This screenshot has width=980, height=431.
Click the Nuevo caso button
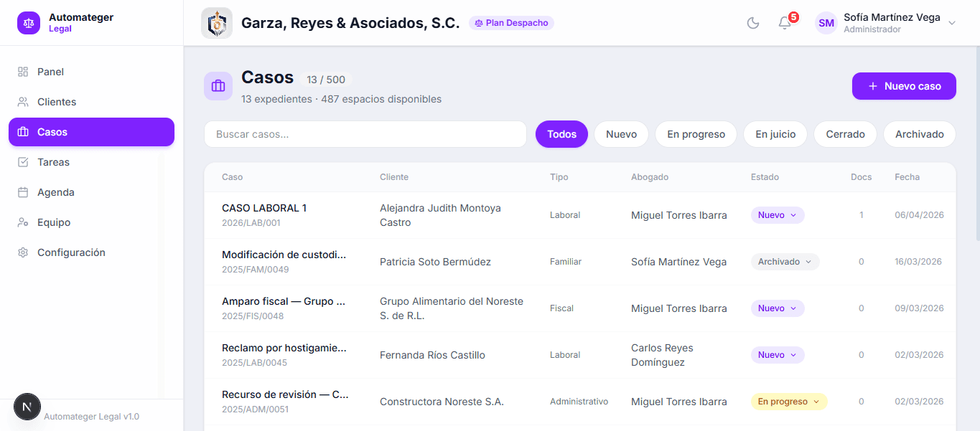click(903, 85)
